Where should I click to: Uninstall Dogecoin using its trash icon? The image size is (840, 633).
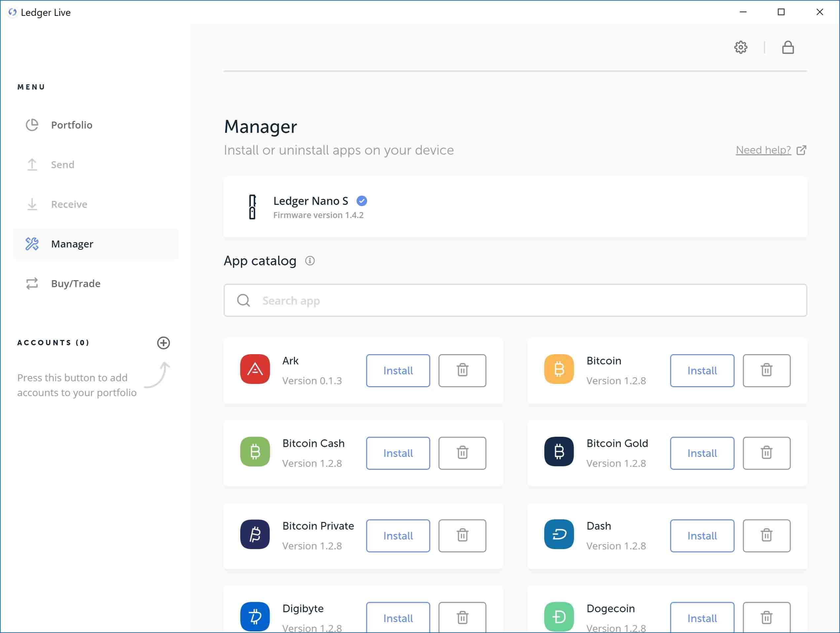click(x=767, y=618)
